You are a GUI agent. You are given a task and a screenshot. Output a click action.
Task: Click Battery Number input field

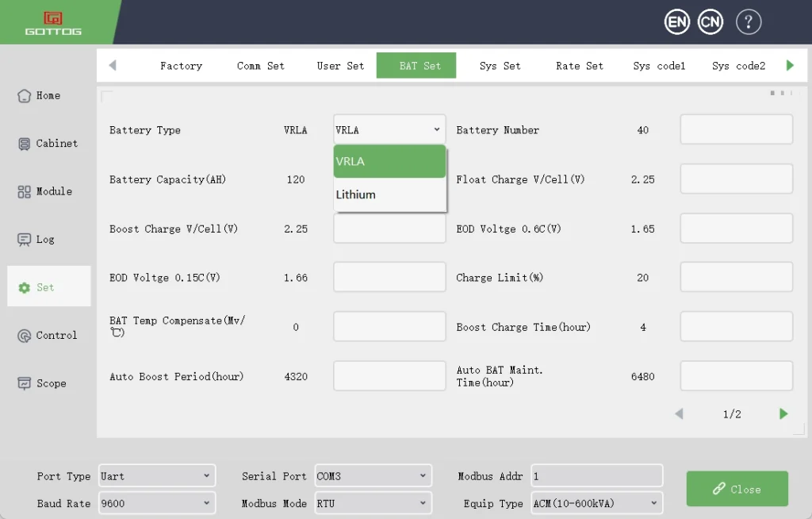[736, 129]
